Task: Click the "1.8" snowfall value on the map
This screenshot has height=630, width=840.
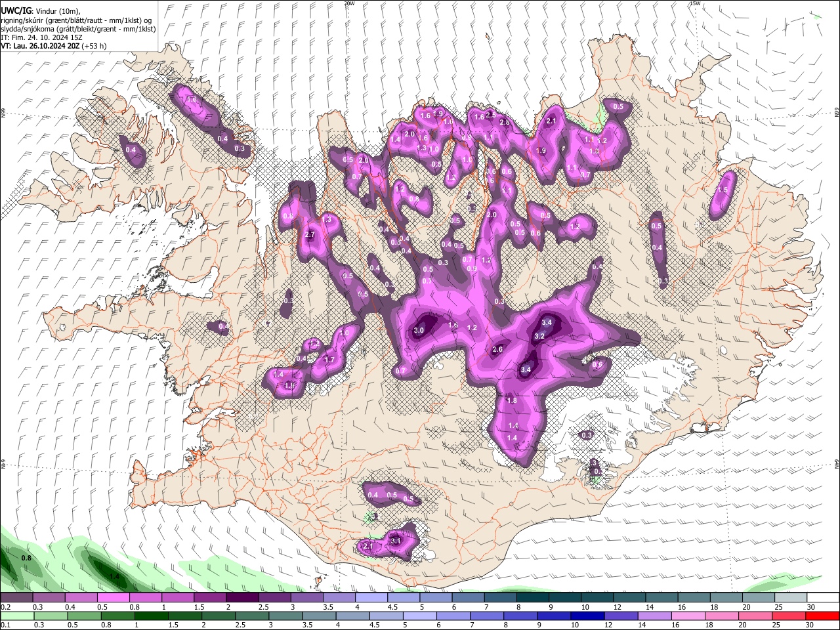Action: (512, 400)
